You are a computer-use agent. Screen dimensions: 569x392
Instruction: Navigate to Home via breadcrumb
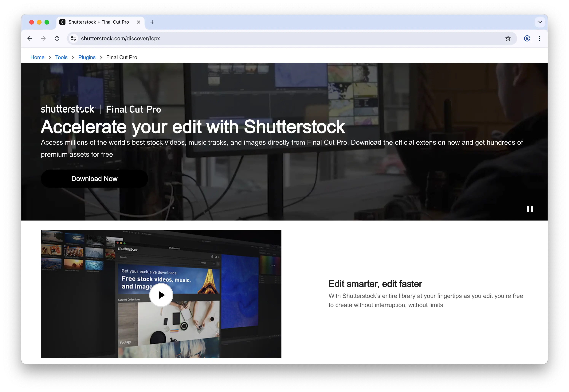point(37,57)
